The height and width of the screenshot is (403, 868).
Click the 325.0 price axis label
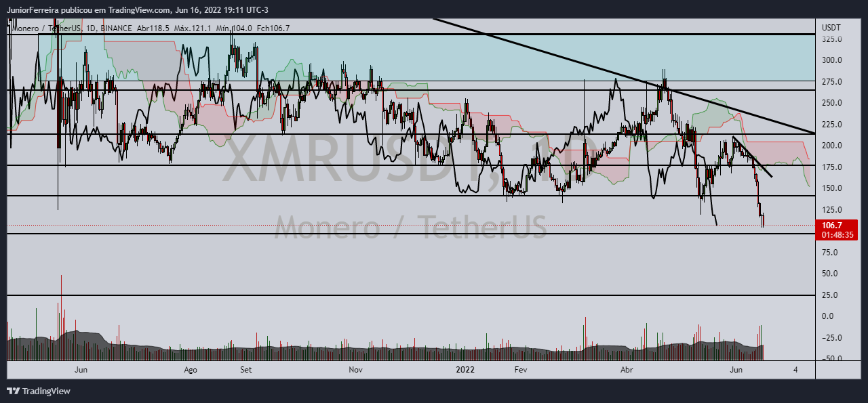(x=831, y=39)
